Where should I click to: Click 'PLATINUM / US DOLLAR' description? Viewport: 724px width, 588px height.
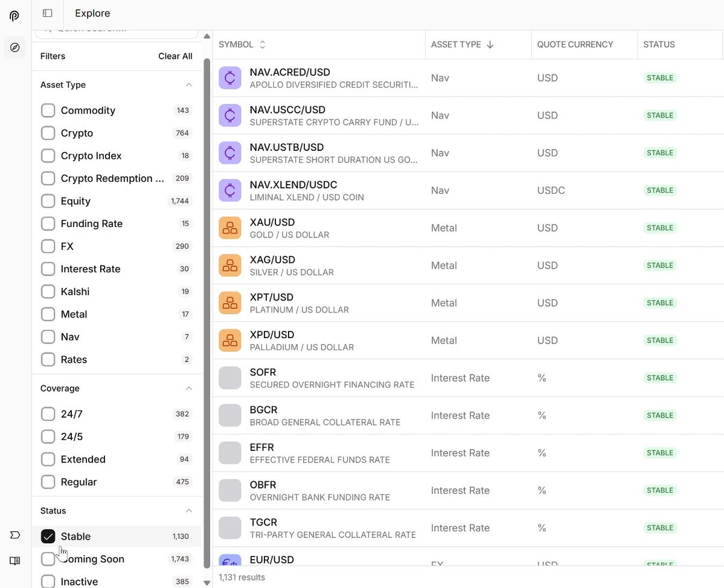click(x=300, y=310)
